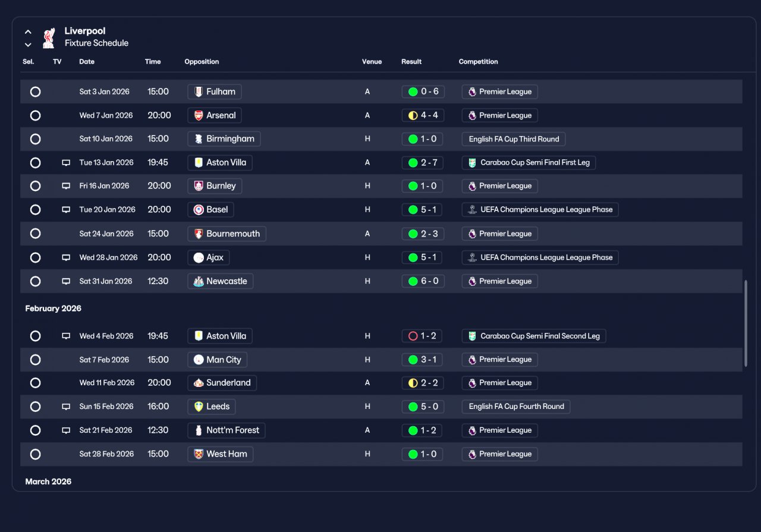Click the yellow draw indicator on the Arsenal result
761x532 pixels.
pyautogui.click(x=413, y=115)
